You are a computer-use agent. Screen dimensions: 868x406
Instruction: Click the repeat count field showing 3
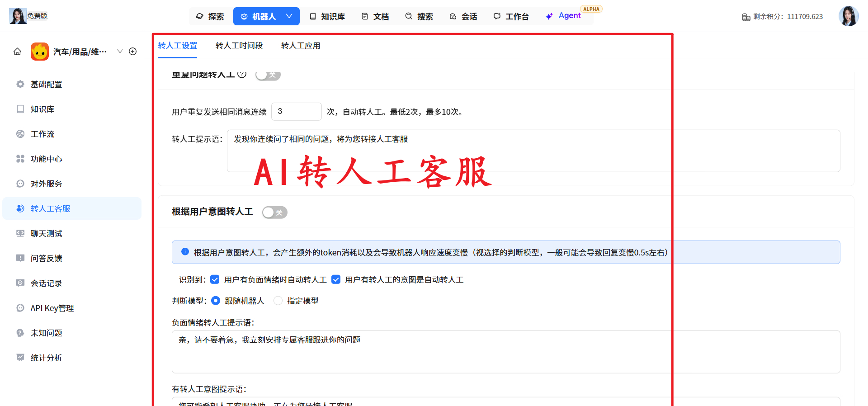(297, 111)
